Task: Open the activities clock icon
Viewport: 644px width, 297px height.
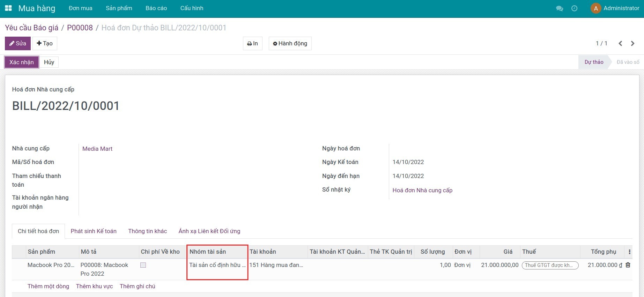Action: click(x=574, y=8)
